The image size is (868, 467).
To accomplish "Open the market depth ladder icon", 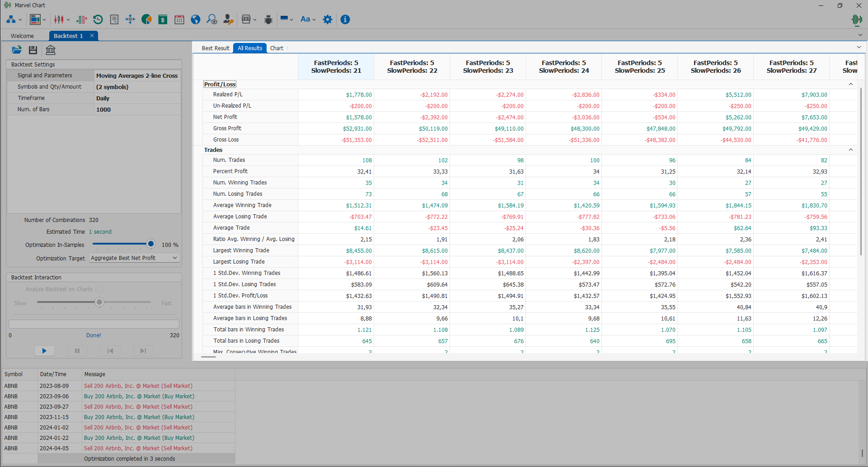I will click(x=82, y=19).
